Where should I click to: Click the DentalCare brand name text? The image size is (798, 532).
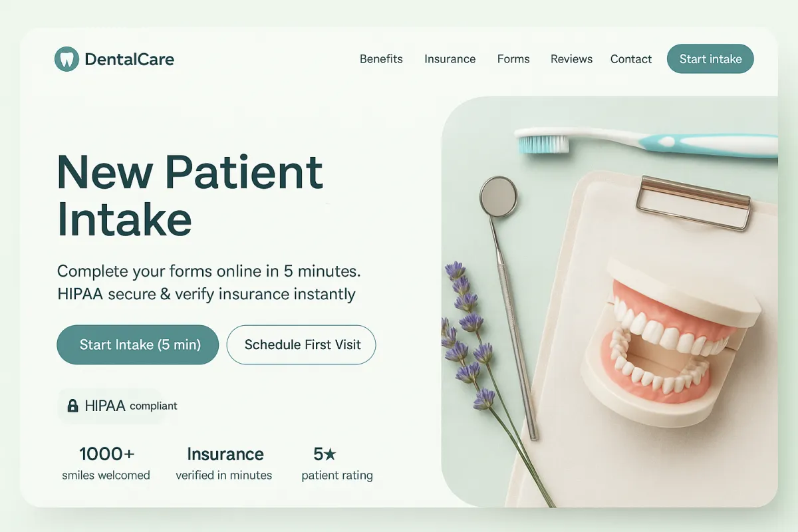click(x=129, y=59)
